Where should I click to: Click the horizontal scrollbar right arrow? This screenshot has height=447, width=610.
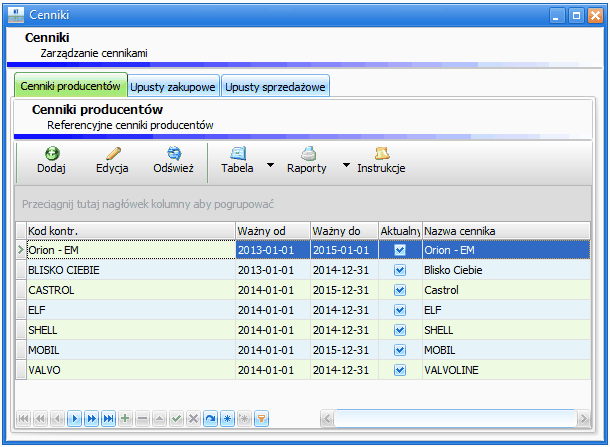click(x=583, y=418)
